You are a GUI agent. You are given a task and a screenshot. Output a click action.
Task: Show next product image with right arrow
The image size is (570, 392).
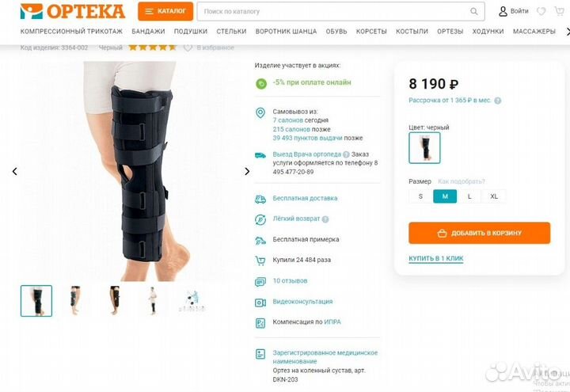(247, 171)
